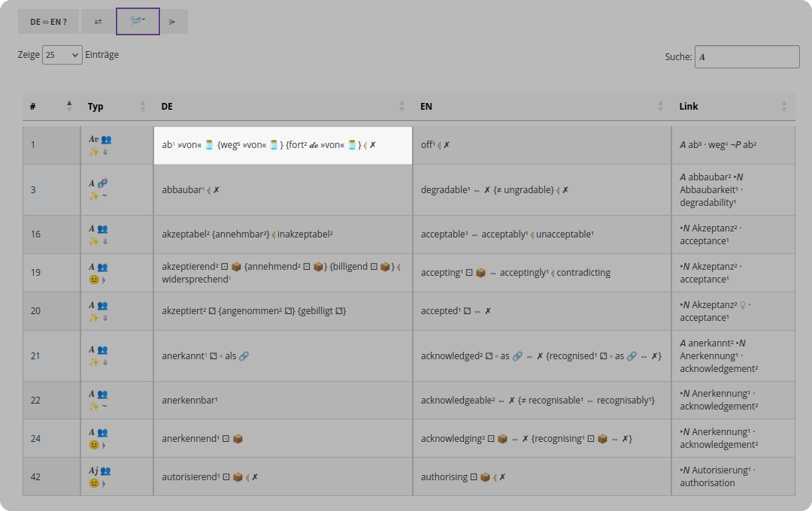The width and height of the screenshot is (812, 511).
Task: Open the Zeige entries count dropdown
Action: [x=62, y=55]
